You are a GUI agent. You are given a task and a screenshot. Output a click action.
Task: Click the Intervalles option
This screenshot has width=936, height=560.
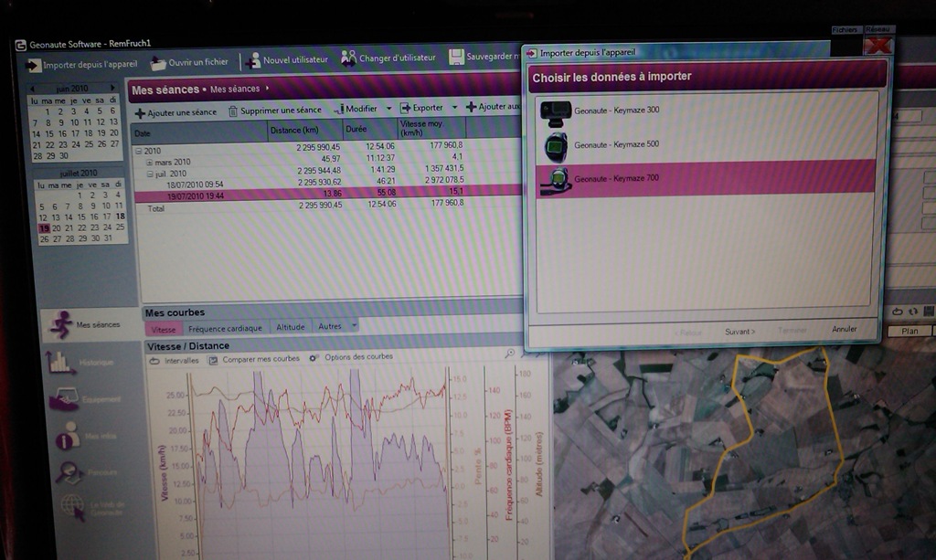175,361
